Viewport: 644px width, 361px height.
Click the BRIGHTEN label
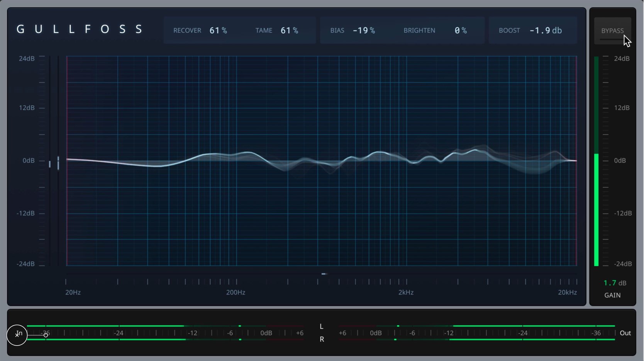click(419, 31)
